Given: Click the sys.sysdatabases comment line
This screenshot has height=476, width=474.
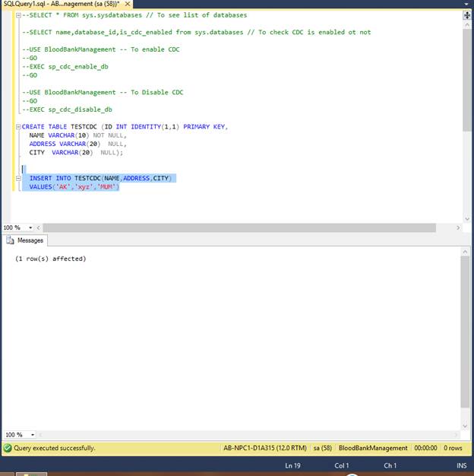Looking at the screenshot, I should tap(134, 15).
